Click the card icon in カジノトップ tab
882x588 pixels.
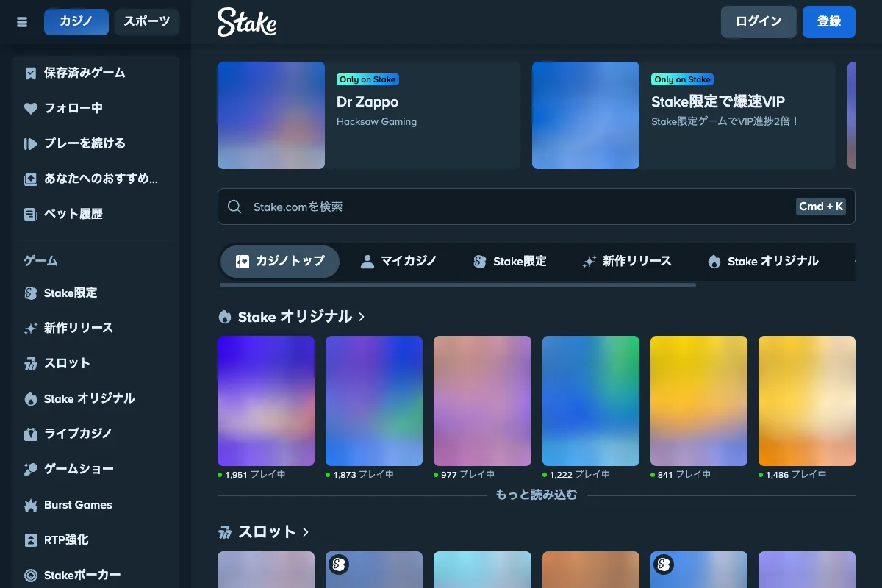click(x=243, y=261)
